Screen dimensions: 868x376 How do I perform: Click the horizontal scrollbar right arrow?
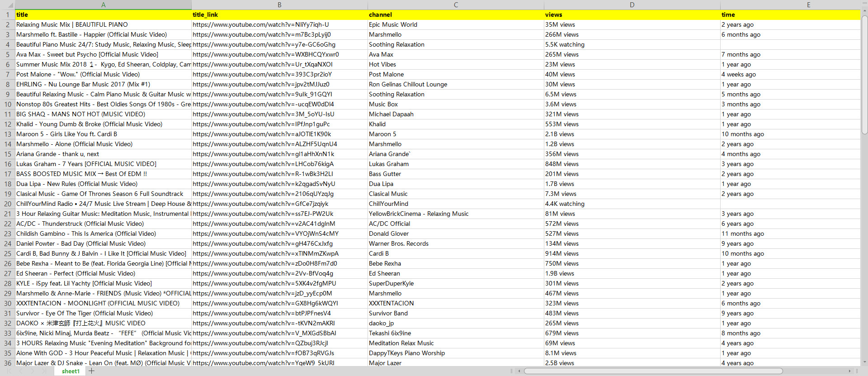tap(849, 371)
